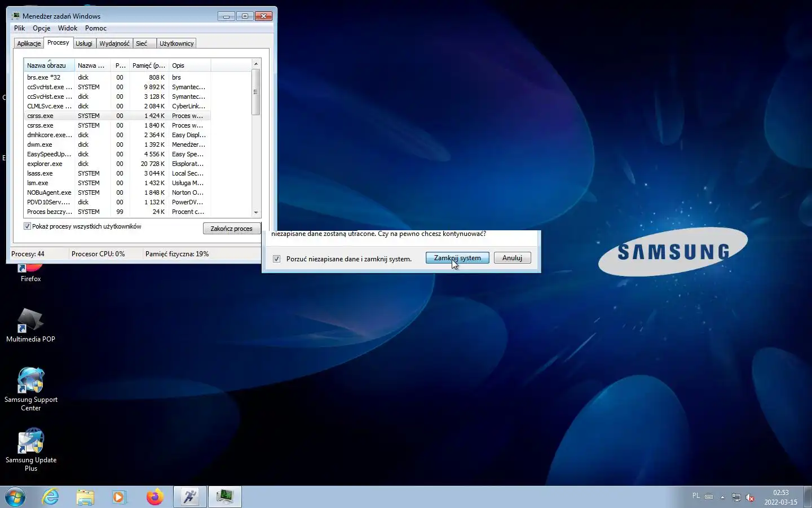Launch Samsung Update Plus desktop icon
This screenshot has width=812, height=508.
coord(30,449)
